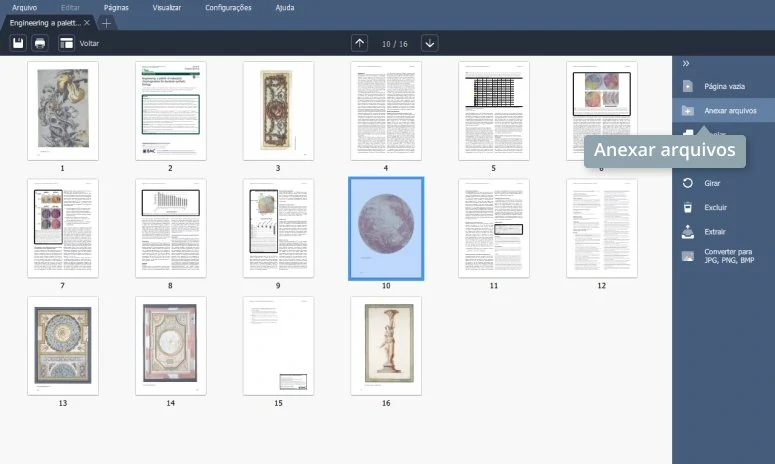Open the Arquivo menu

tap(24, 7)
